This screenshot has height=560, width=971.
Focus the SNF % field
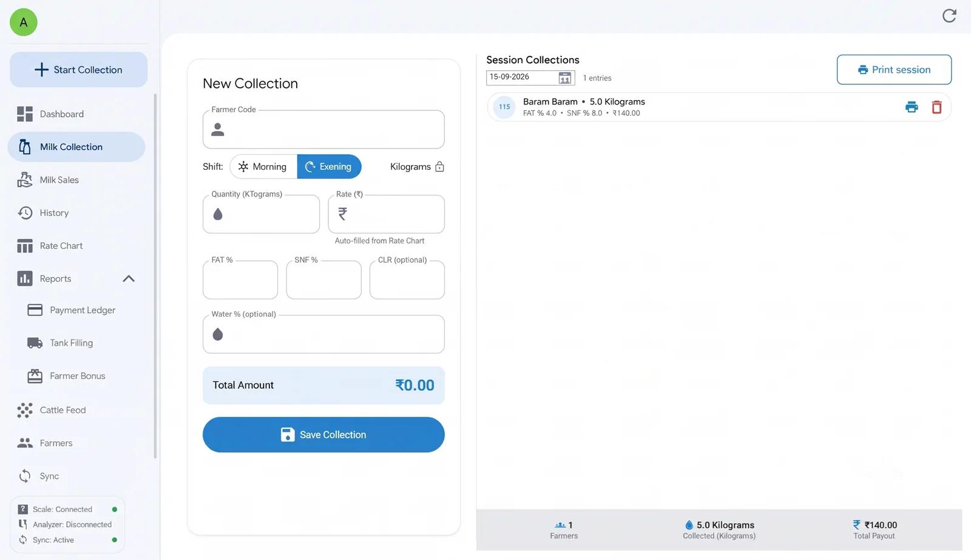[323, 280]
